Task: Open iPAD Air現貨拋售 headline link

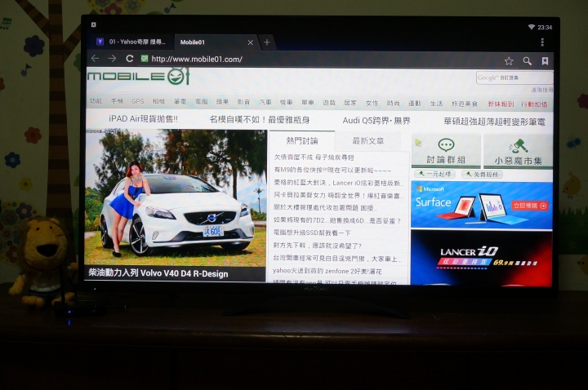Action: pos(143,119)
